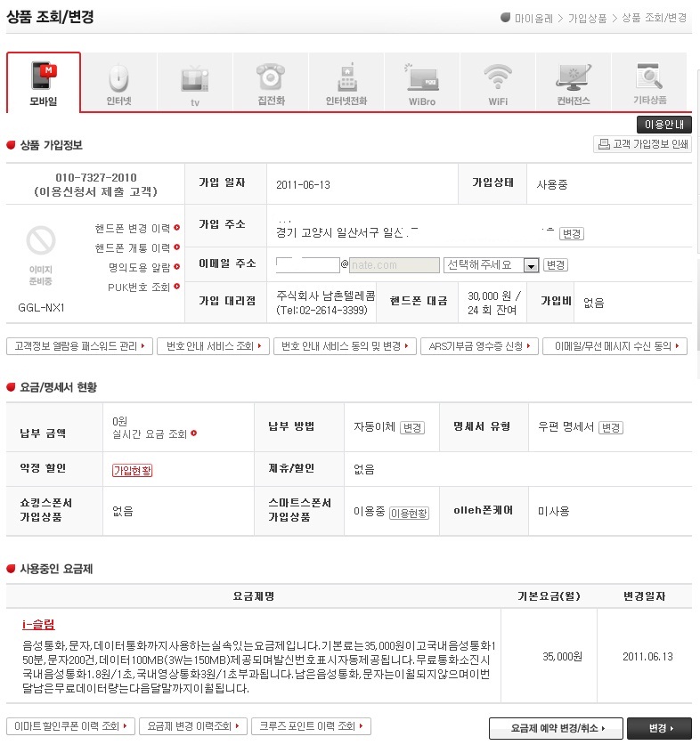
Task: Select the 인터넷전화 icon tab
Action: point(346,82)
